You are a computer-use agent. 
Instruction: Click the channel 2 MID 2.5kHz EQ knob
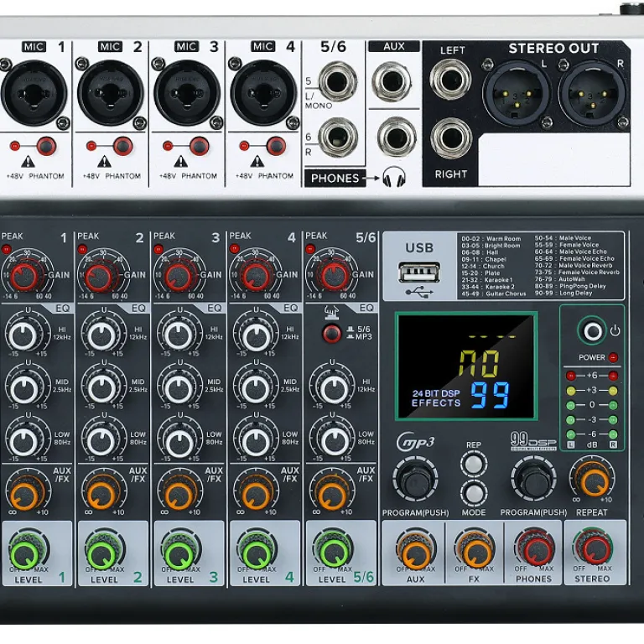click(x=101, y=388)
